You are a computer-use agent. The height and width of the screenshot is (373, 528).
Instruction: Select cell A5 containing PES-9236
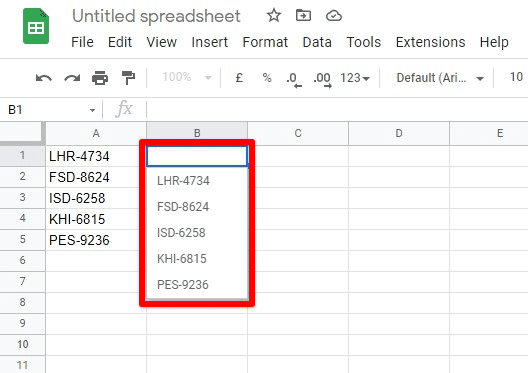pyautogui.click(x=96, y=240)
